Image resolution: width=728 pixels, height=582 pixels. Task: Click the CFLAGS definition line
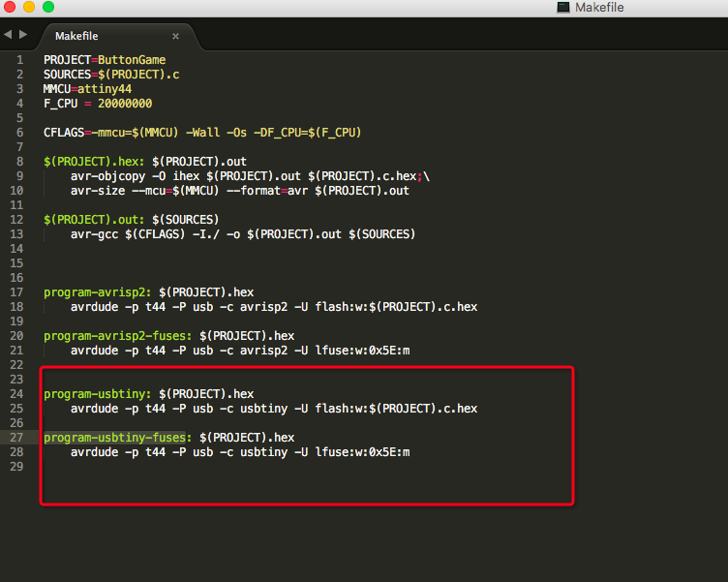tap(202, 133)
